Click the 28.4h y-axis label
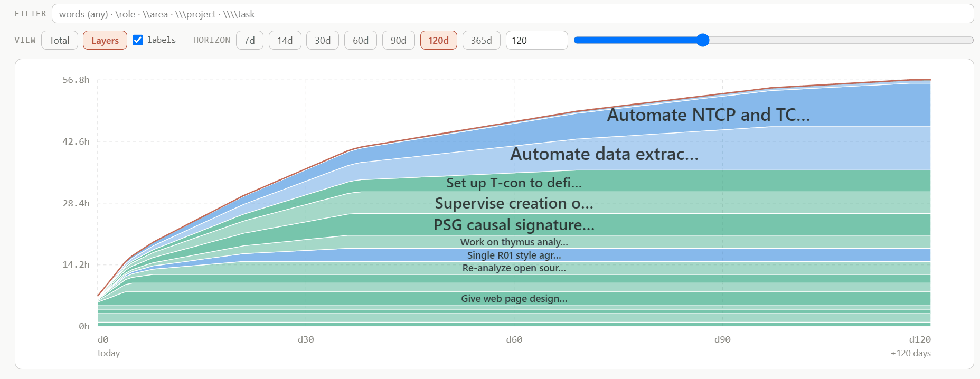 (76, 203)
